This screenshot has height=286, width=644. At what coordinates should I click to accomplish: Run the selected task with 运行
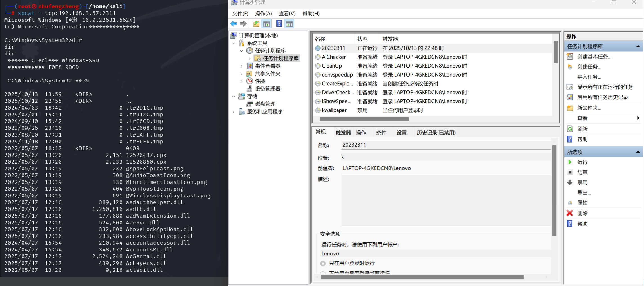[x=582, y=162]
